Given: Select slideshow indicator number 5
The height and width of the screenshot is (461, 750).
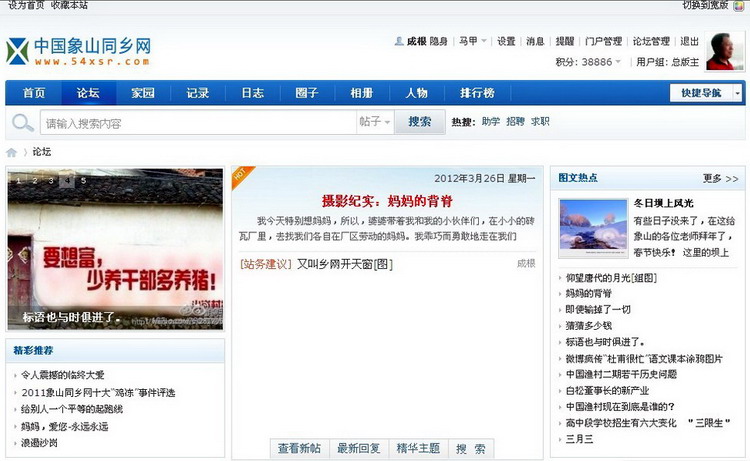Looking at the screenshot, I should (83, 181).
